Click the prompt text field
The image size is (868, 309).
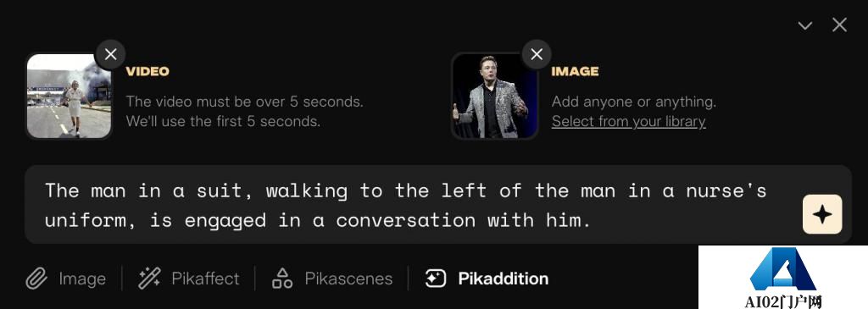[x=438, y=205]
